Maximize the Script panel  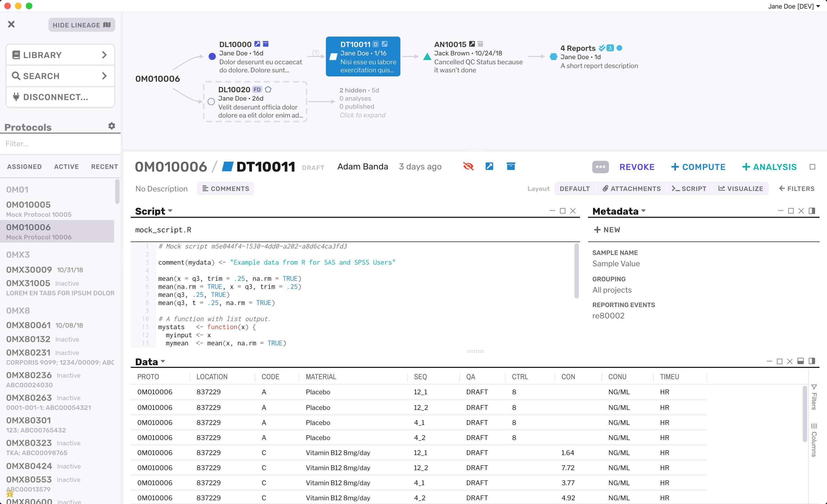pyautogui.click(x=563, y=211)
